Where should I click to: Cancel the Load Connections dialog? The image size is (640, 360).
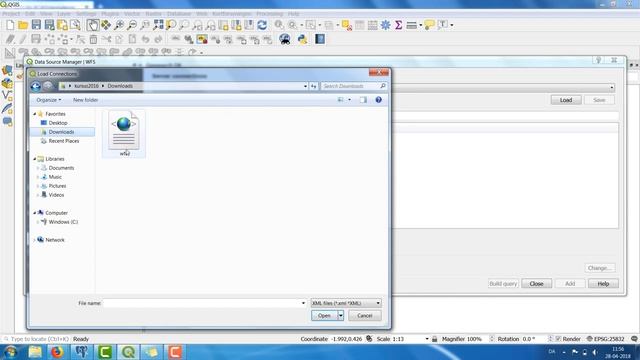(x=364, y=316)
